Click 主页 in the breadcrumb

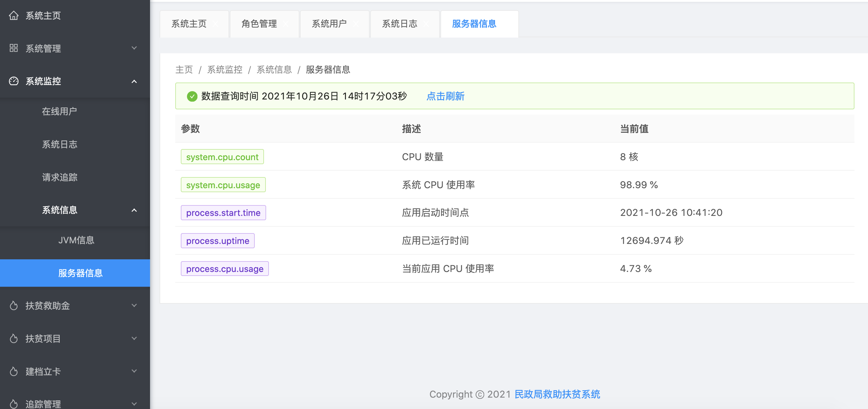pyautogui.click(x=184, y=70)
